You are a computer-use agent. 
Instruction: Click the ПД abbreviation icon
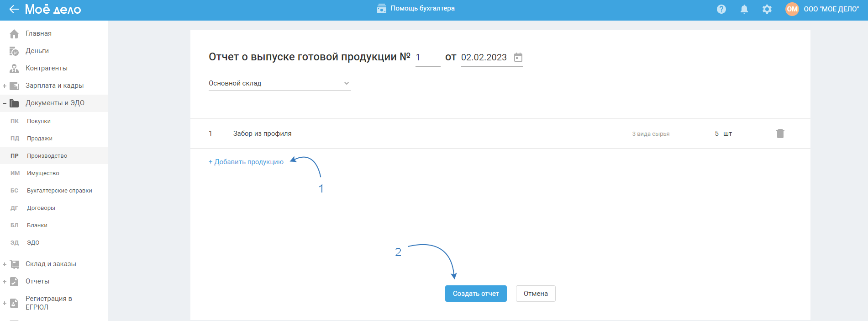(15, 139)
